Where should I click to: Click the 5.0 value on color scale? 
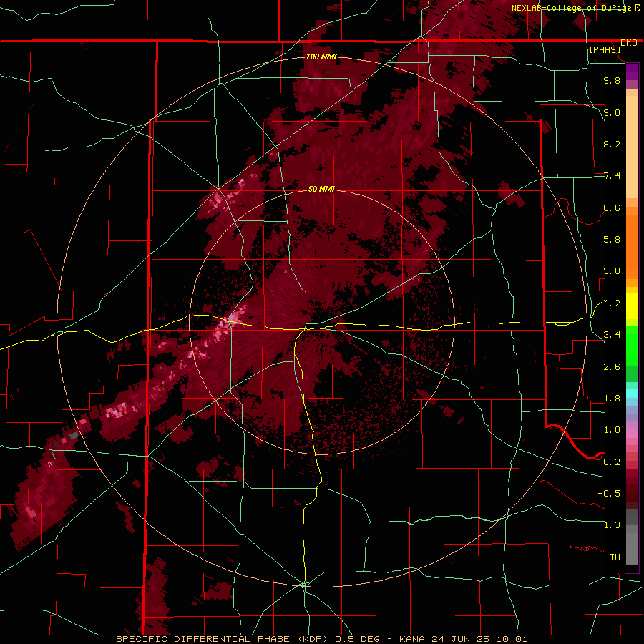pyautogui.click(x=612, y=271)
